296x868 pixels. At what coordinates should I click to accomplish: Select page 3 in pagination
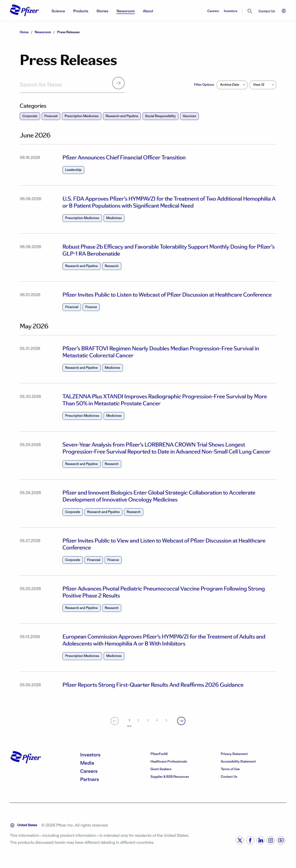click(148, 720)
